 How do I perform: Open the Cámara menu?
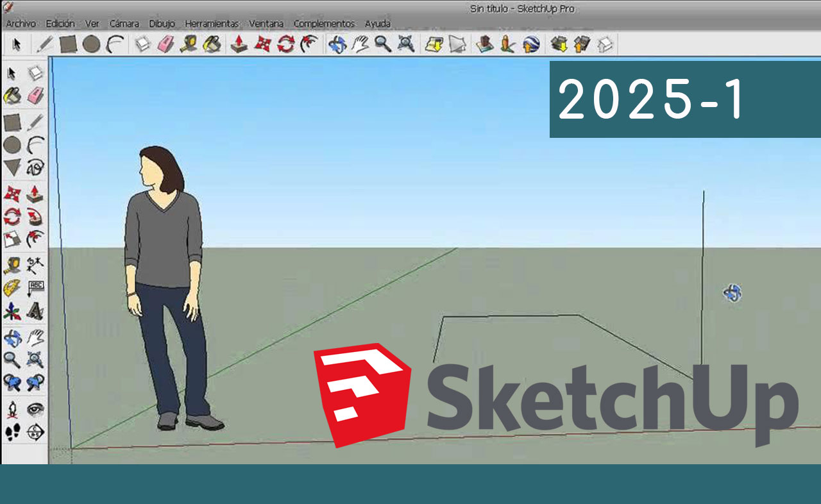click(124, 24)
